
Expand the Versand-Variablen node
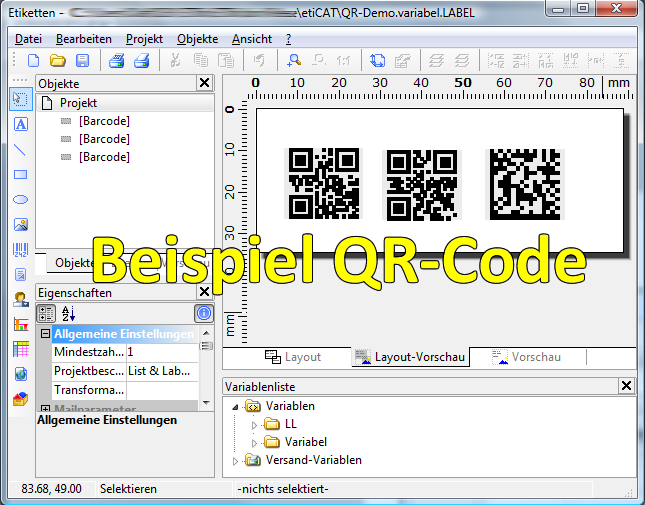point(235,461)
